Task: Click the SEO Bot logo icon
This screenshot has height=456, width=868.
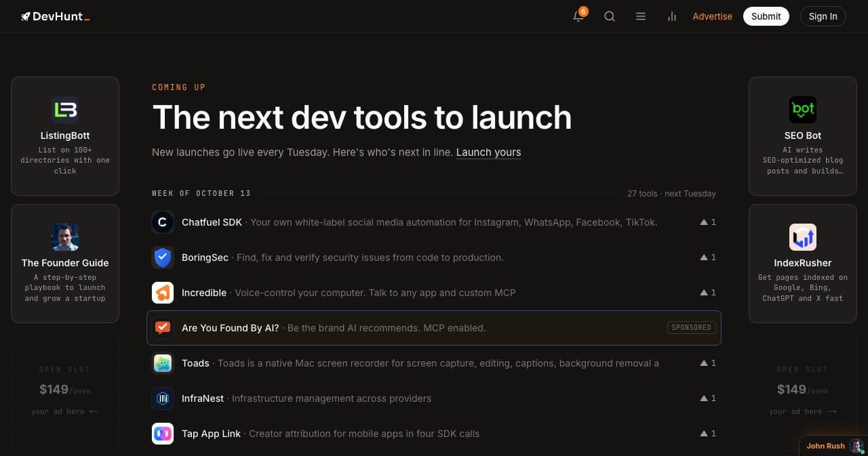Action: [803, 110]
